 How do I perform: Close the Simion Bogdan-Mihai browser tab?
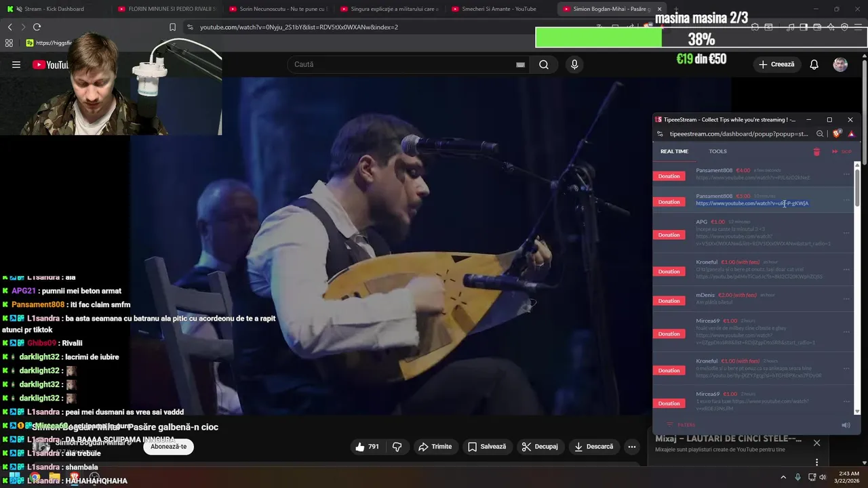(659, 9)
